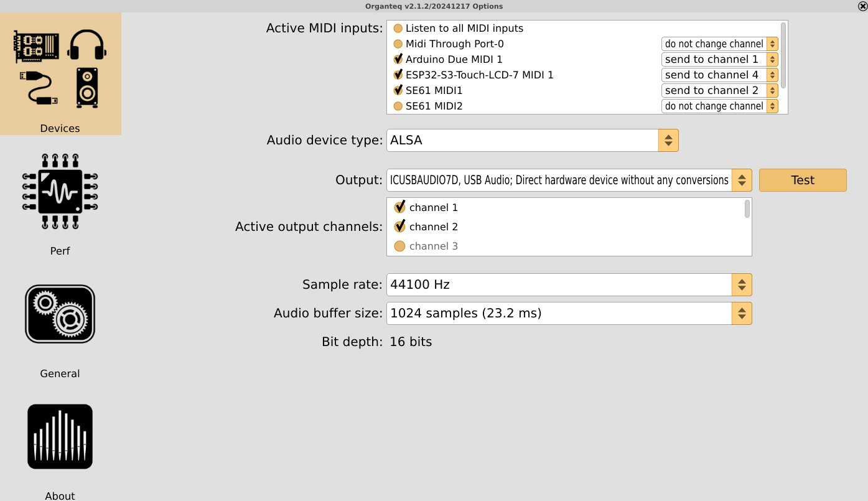Click the MIDI inputs list scrollbar

(783, 55)
